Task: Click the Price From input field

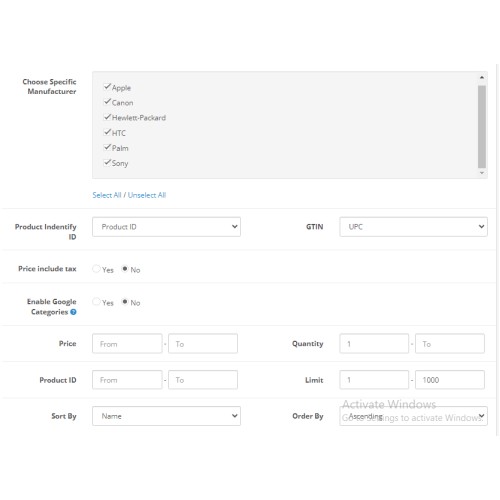Action: click(127, 344)
